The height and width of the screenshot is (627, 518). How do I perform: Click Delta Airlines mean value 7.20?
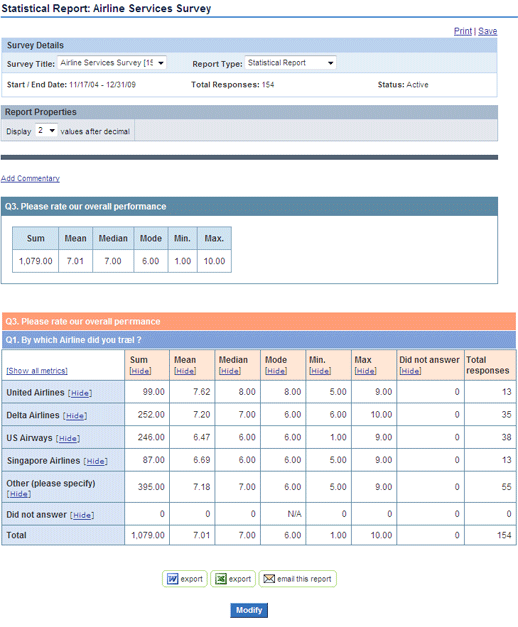point(202,415)
